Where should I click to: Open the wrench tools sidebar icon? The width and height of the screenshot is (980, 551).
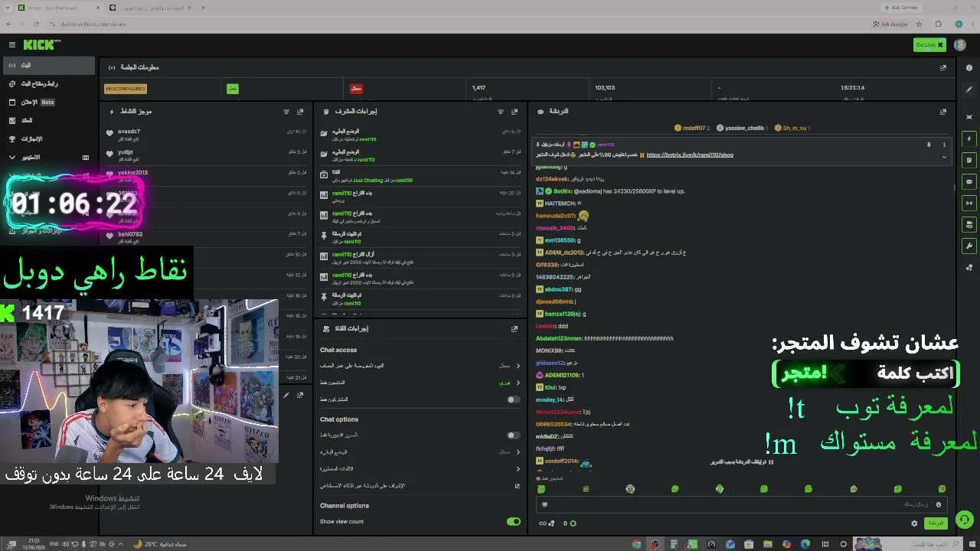pyautogui.click(x=969, y=246)
